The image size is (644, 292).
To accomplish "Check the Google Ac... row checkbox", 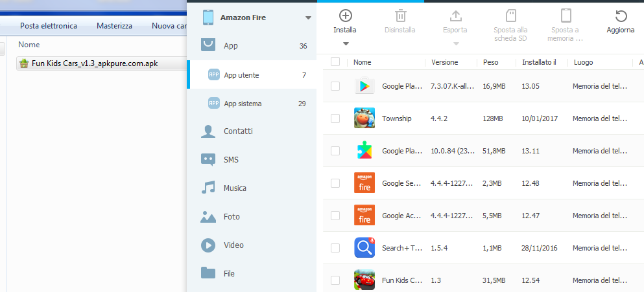I will coord(335,216).
